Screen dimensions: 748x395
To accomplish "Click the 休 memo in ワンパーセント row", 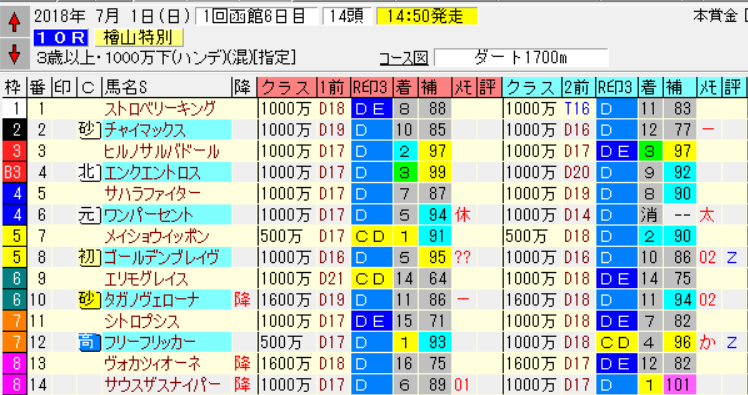I will click(x=463, y=215).
